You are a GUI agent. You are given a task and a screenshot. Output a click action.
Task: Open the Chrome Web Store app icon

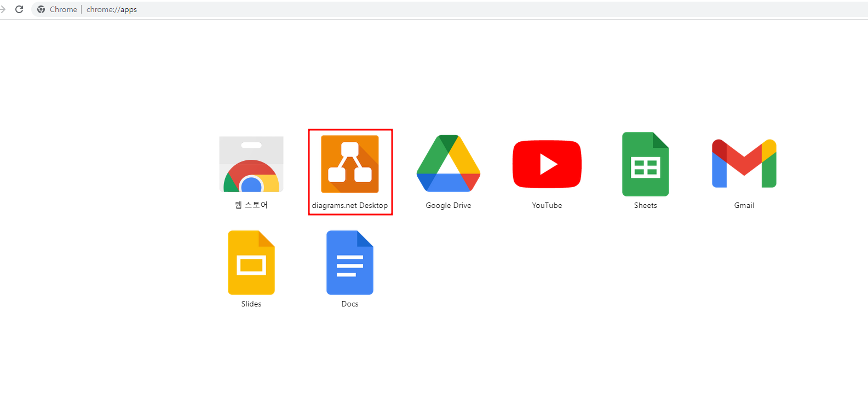pyautogui.click(x=251, y=164)
